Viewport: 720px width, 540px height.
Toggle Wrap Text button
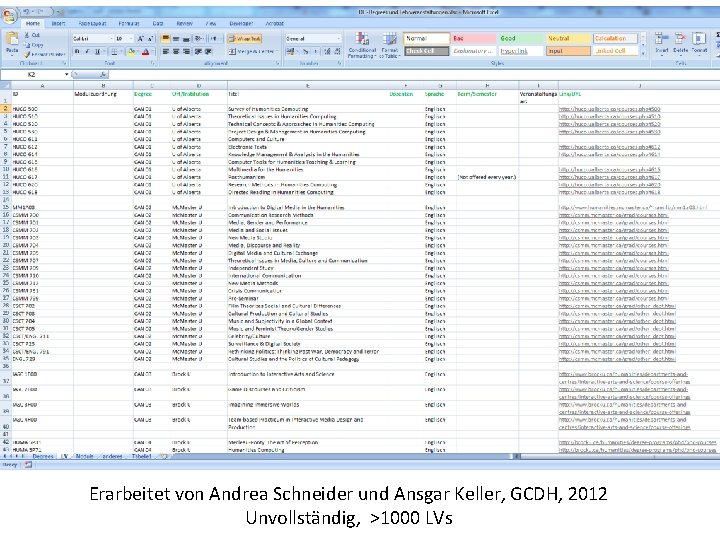pos(245,39)
